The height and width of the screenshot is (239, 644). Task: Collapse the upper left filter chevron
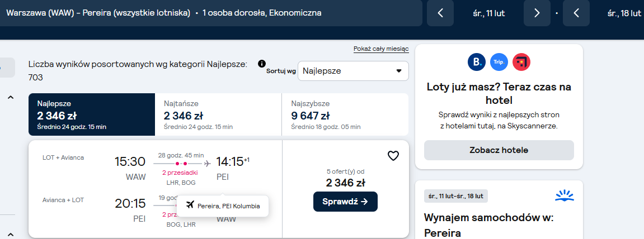pyautogui.click(x=11, y=97)
